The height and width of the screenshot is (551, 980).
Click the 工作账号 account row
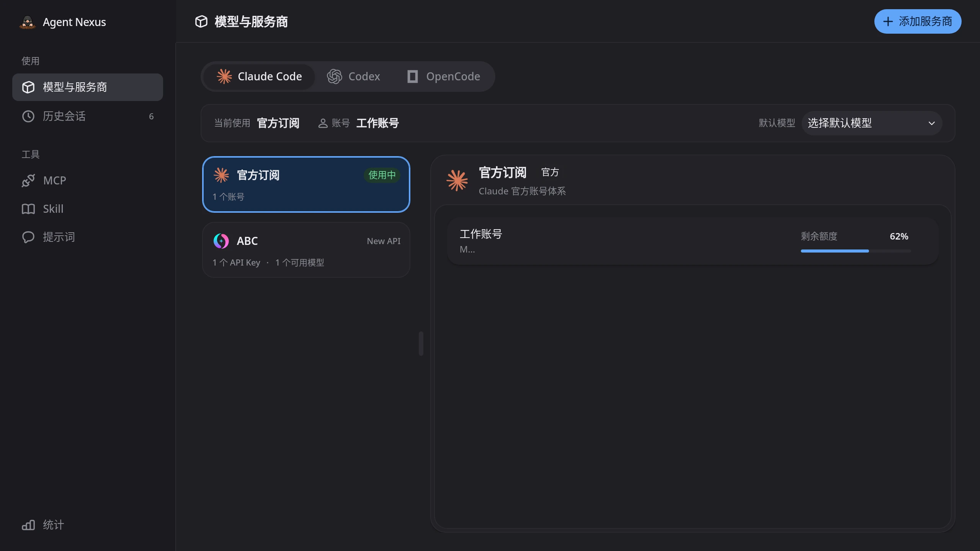coord(693,241)
